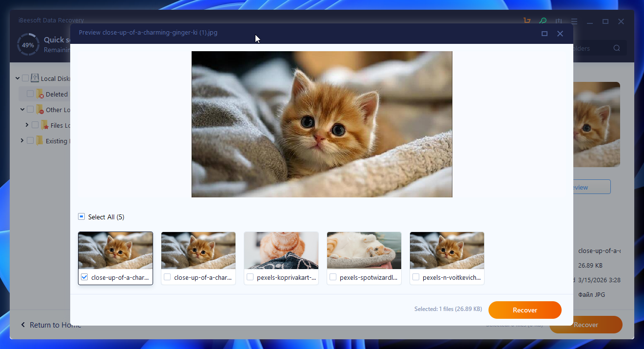Click the 49% scan progress circle
Viewport: 644px width, 349px height.
(28, 45)
